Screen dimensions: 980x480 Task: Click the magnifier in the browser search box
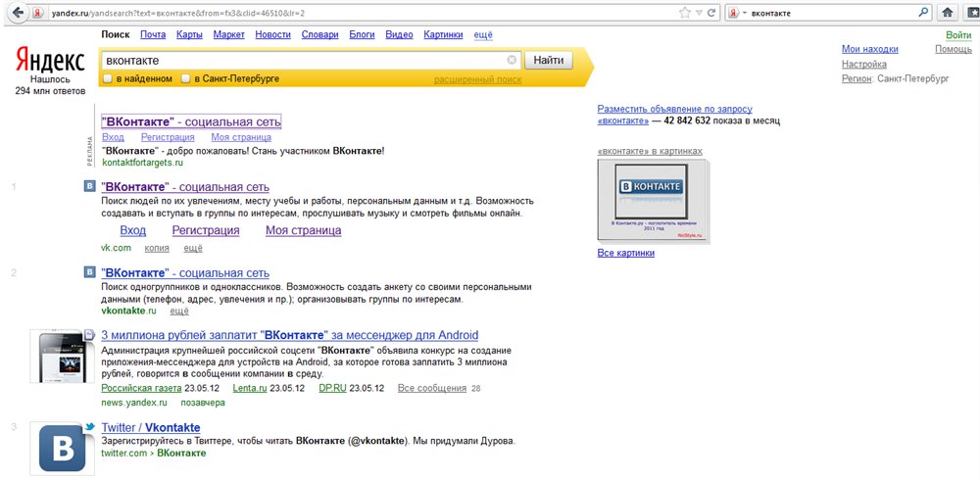pos(923,14)
